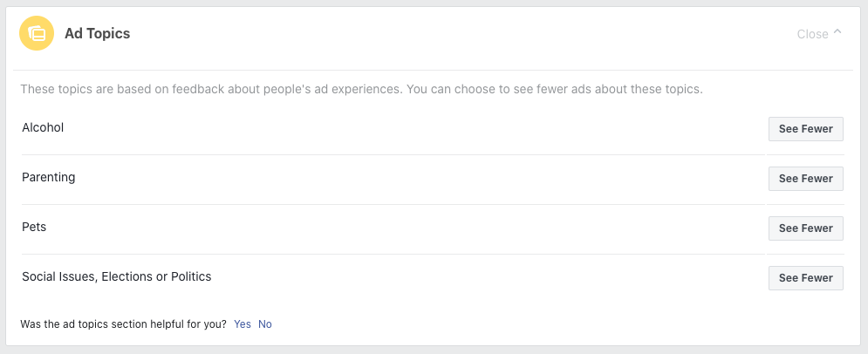This screenshot has height=354, width=868.
Task: Click blank area of the Parenting row
Action: (x=420, y=179)
